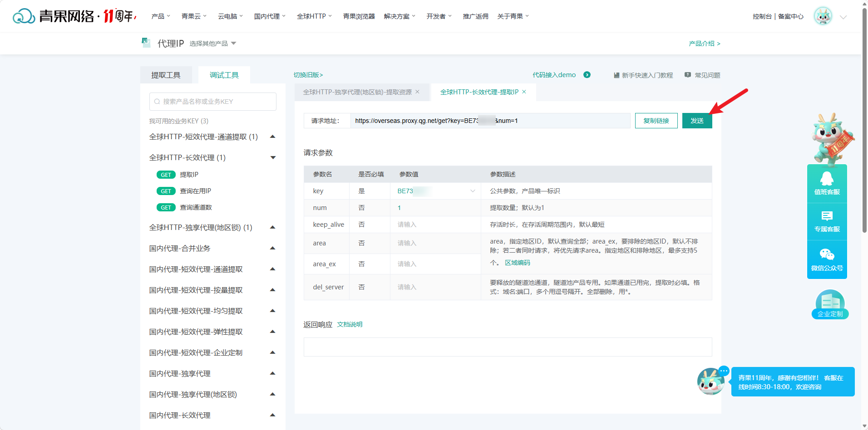Screen dimensions: 868x430
Task: Open 推广返佣 page
Action: point(476,16)
